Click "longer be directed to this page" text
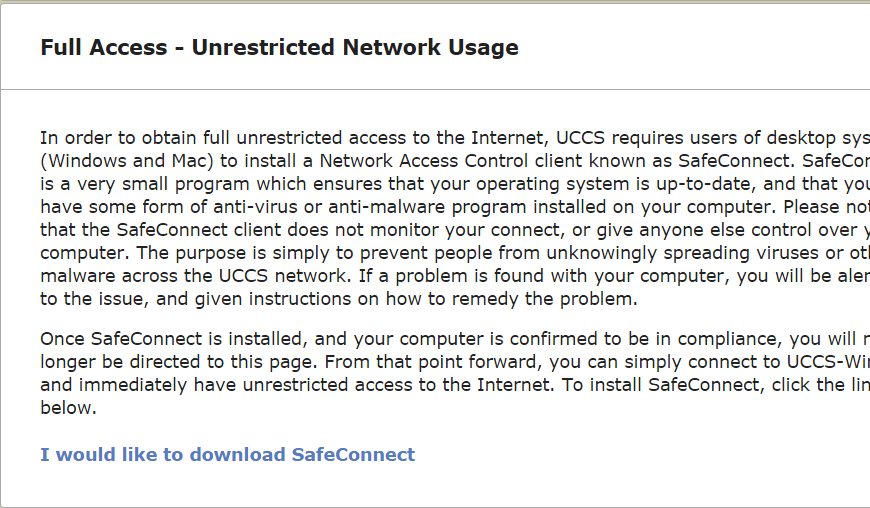Image resolution: width=870 pixels, height=508 pixels. coord(180,362)
